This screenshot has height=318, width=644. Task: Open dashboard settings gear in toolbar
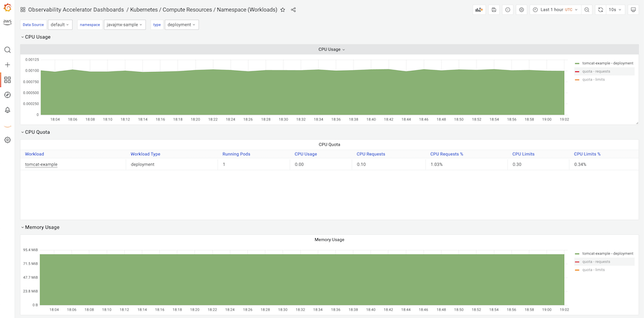coord(522,10)
